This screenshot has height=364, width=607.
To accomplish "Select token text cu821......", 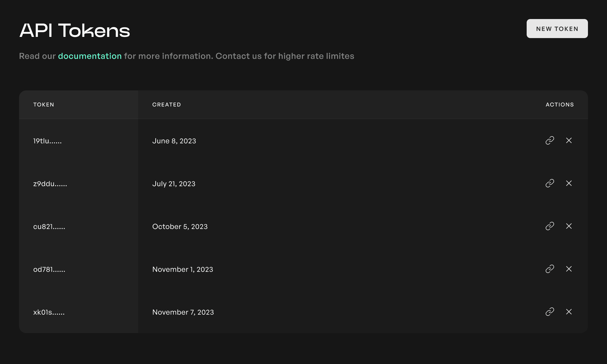I will [49, 227].
